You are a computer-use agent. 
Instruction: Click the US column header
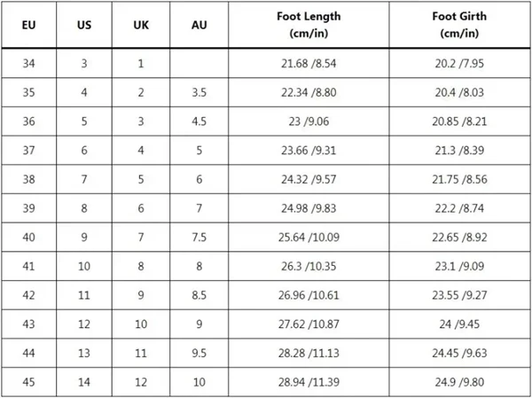point(84,25)
